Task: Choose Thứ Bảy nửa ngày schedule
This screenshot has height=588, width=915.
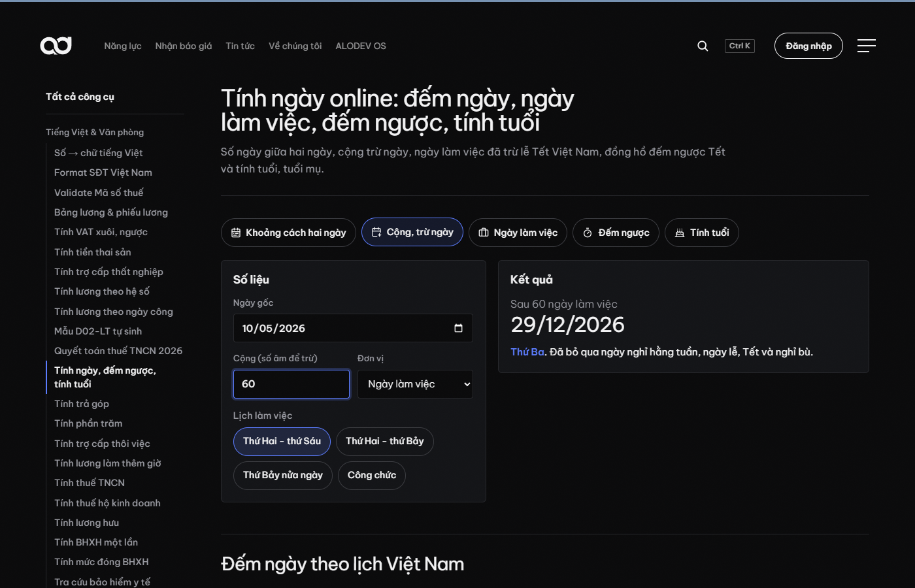Action: 283,475
